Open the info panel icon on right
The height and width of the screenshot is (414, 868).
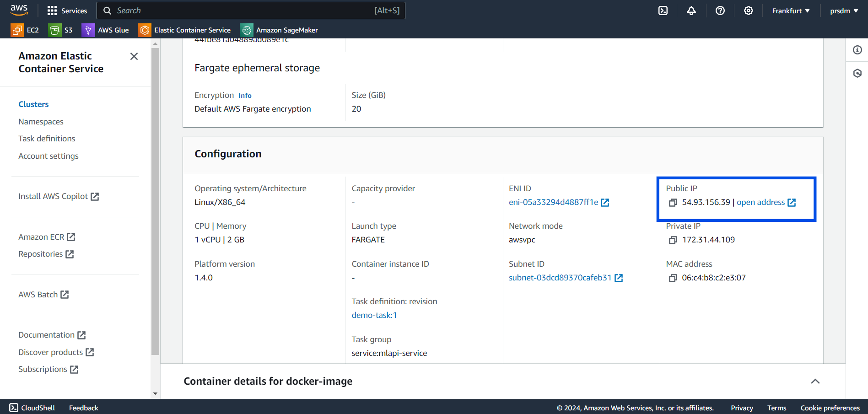[x=857, y=50]
